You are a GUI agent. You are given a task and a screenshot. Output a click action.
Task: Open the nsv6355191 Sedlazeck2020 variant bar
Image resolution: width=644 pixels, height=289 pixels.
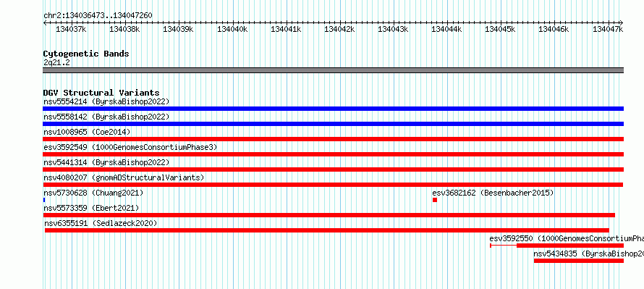tap(327, 230)
